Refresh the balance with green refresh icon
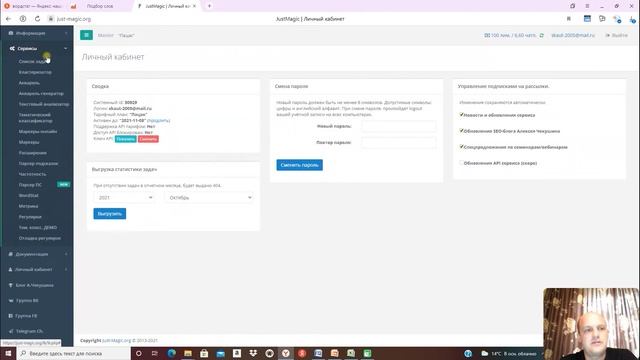The width and height of the screenshot is (640, 360). coord(542,36)
